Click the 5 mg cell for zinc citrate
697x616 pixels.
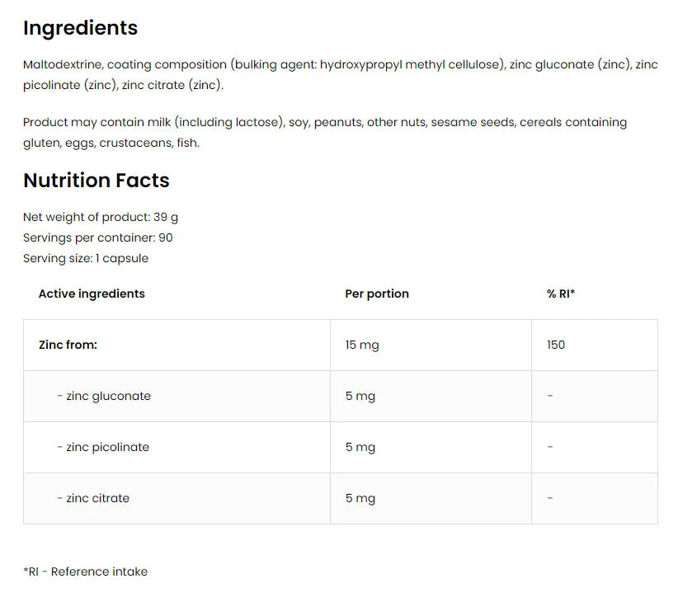[360, 498]
